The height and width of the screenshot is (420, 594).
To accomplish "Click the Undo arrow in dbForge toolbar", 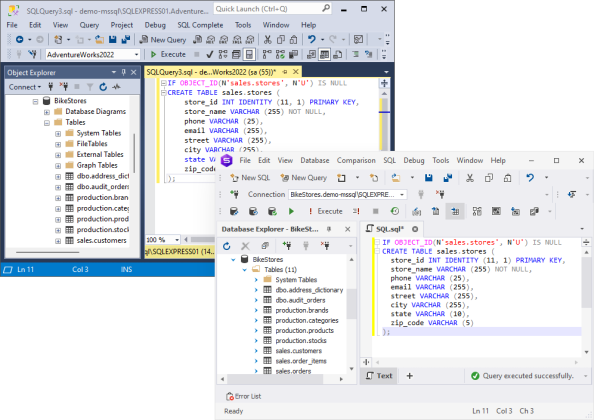I will click(530, 178).
